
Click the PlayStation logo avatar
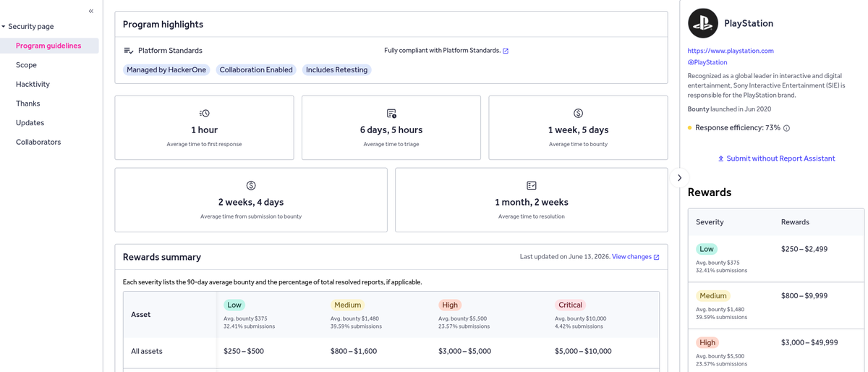tap(703, 23)
